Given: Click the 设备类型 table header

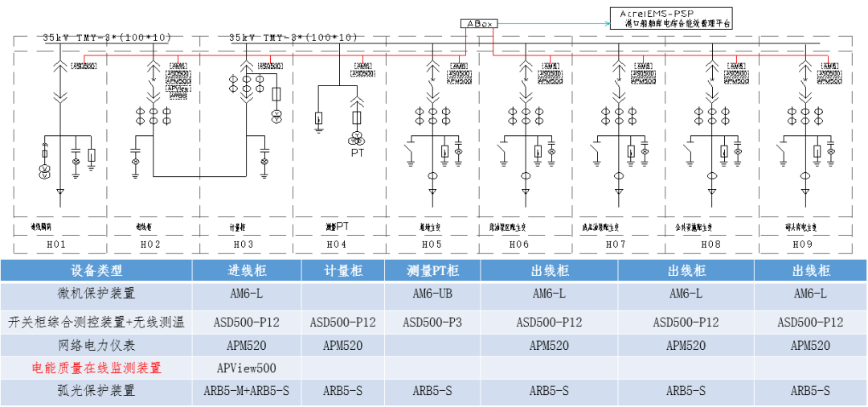Looking at the screenshot, I should pos(96,270).
